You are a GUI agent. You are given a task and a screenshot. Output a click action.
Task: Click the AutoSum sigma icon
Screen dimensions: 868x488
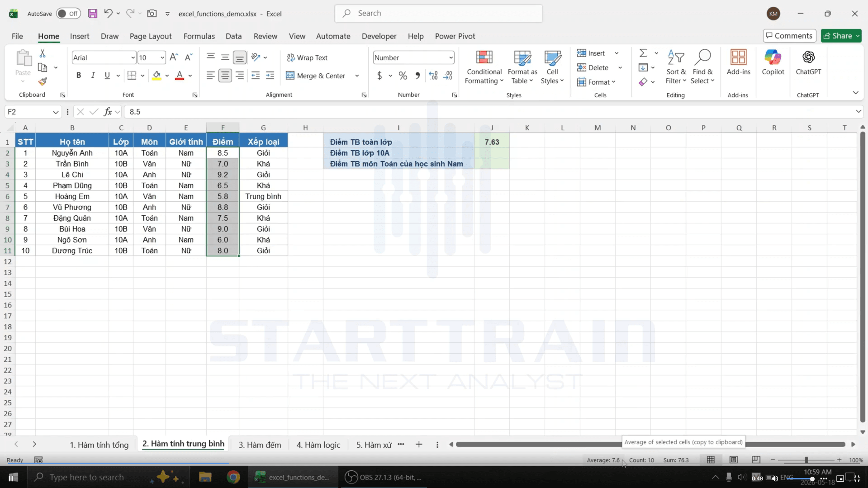pyautogui.click(x=643, y=53)
